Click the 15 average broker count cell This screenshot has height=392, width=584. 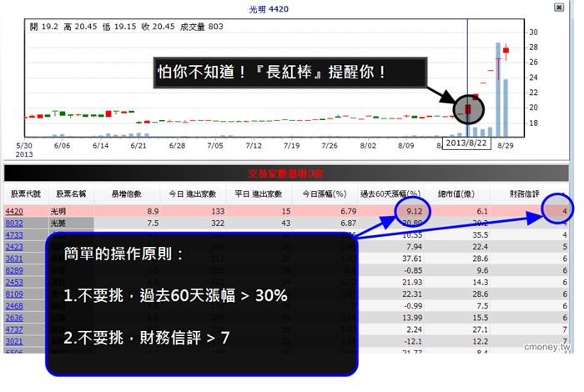point(286,212)
